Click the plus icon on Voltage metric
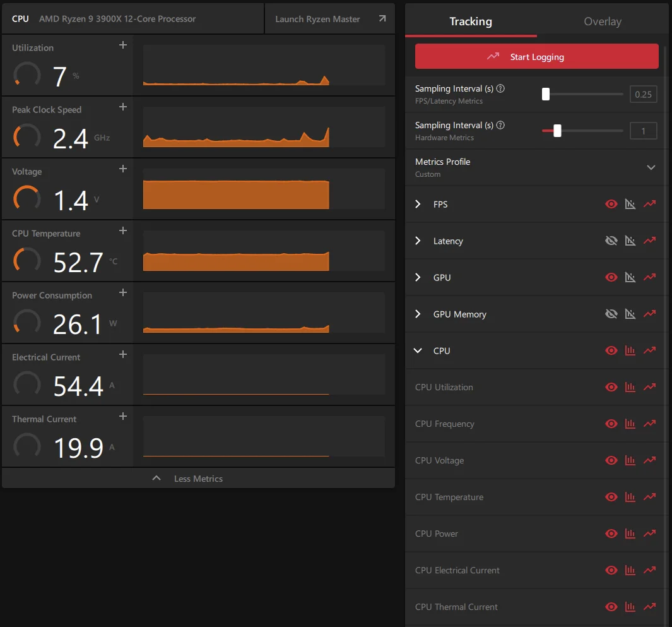 [x=123, y=169]
